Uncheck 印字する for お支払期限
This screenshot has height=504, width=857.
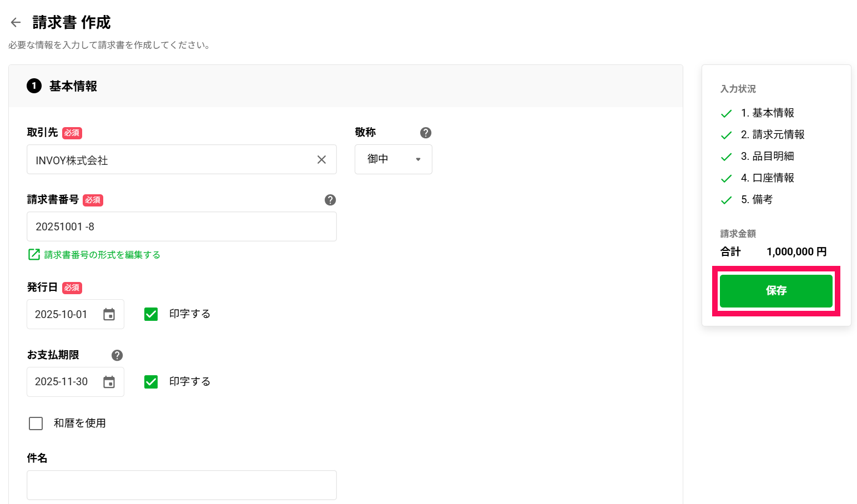pyautogui.click(x=151, y=382)
